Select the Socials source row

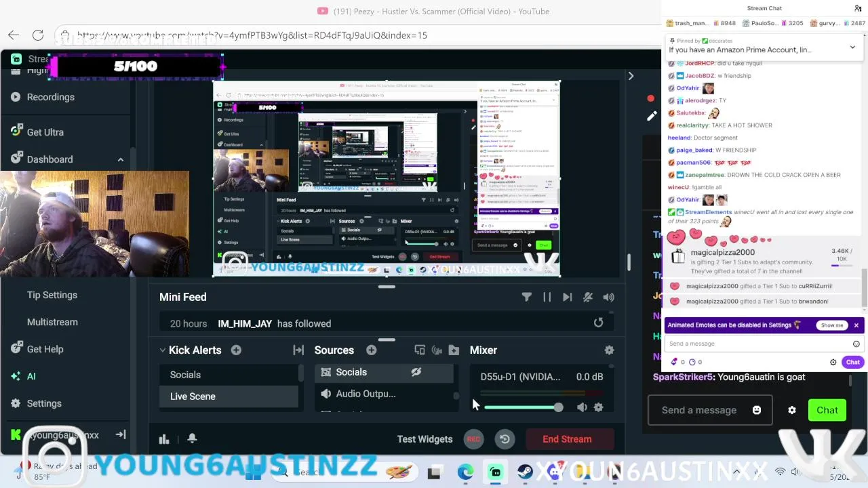coord(384,372)
